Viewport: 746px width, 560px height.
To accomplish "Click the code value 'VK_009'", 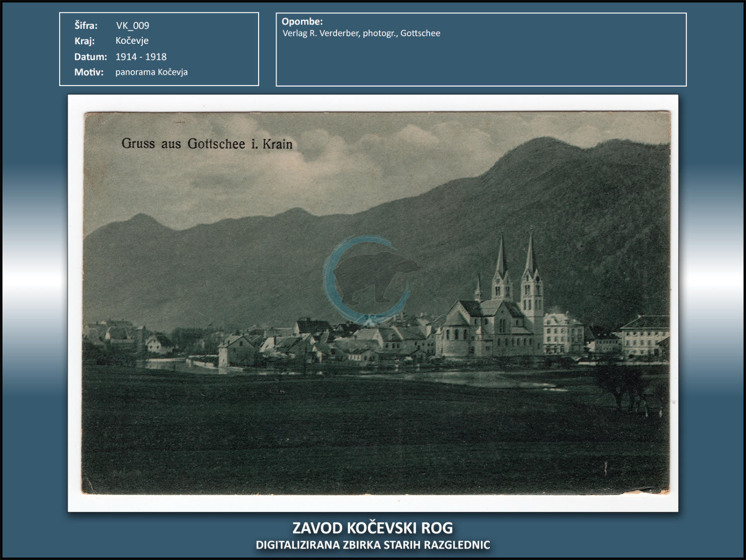I will point(132,25).
